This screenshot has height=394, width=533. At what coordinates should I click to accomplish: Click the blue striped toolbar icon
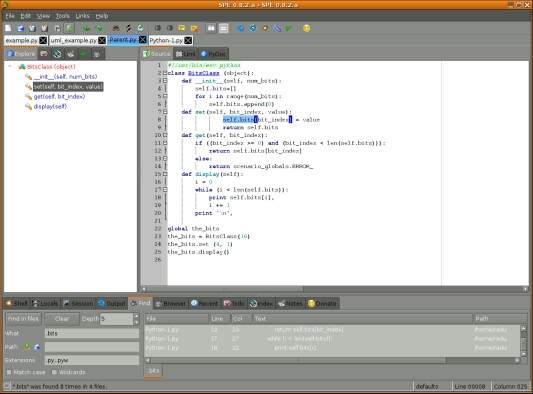(x=277, y=28)
